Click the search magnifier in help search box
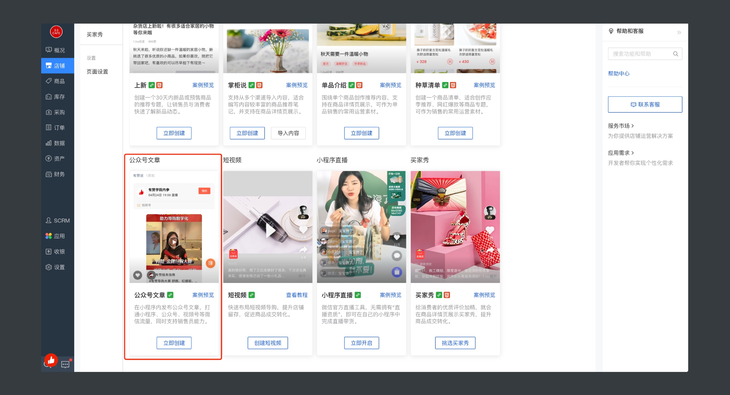The height and width of the screenshot is (395, 730). coord(676,54)
